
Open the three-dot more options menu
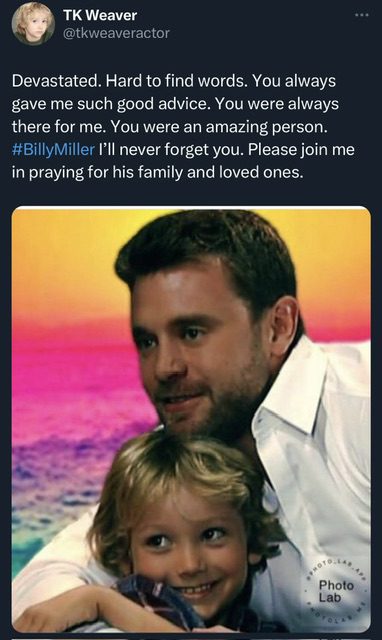tap(362, 15)
